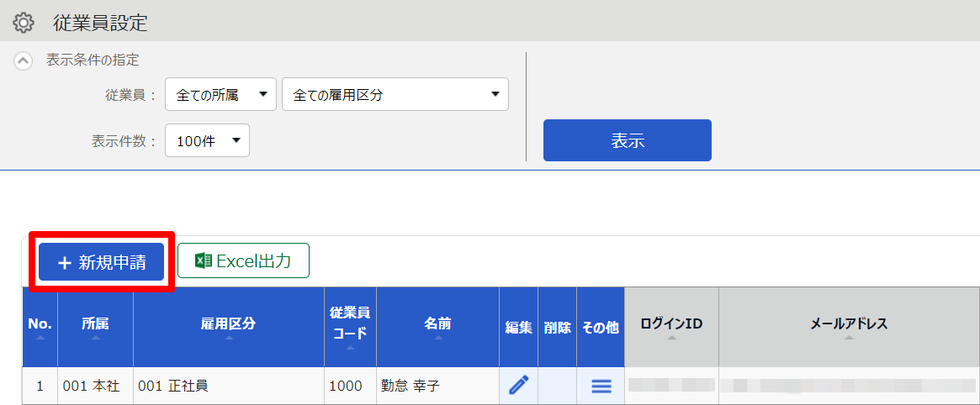Screen dimensions: 980x405
Task: Open the 全ての雇用区分 dropdown
Action: (395, 95)
